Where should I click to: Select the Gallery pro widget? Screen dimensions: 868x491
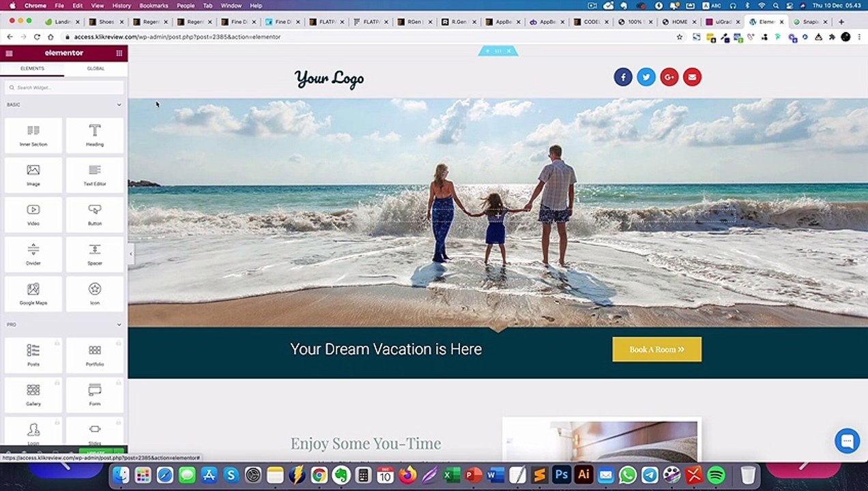point(33,394)
